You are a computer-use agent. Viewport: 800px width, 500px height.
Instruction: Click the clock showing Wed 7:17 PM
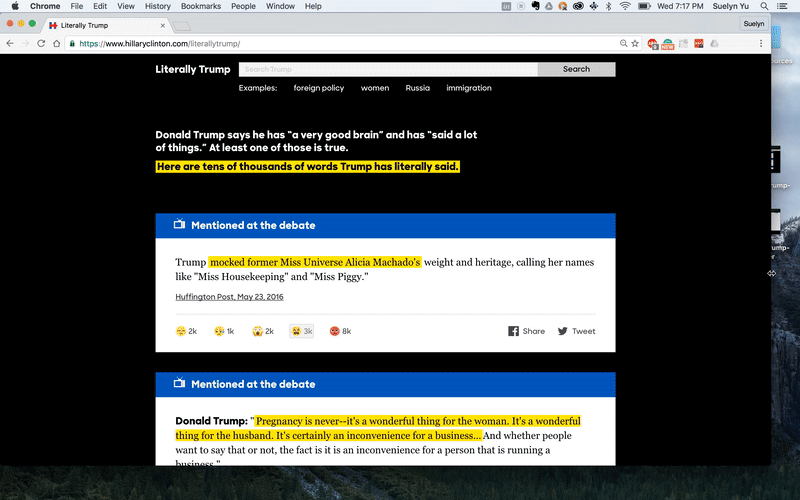click(x=680, y=6)
